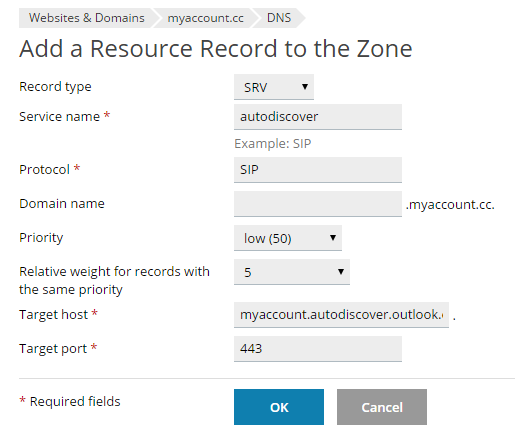This screenshot has height=444, width=515.
Task: Click the Cancel button
Action: click(382, 407)
